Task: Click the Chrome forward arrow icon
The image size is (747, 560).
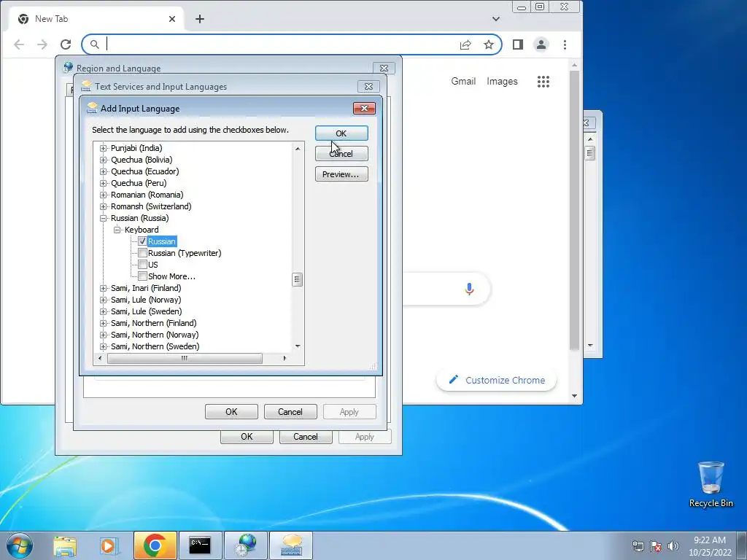Action: [42, 44]
